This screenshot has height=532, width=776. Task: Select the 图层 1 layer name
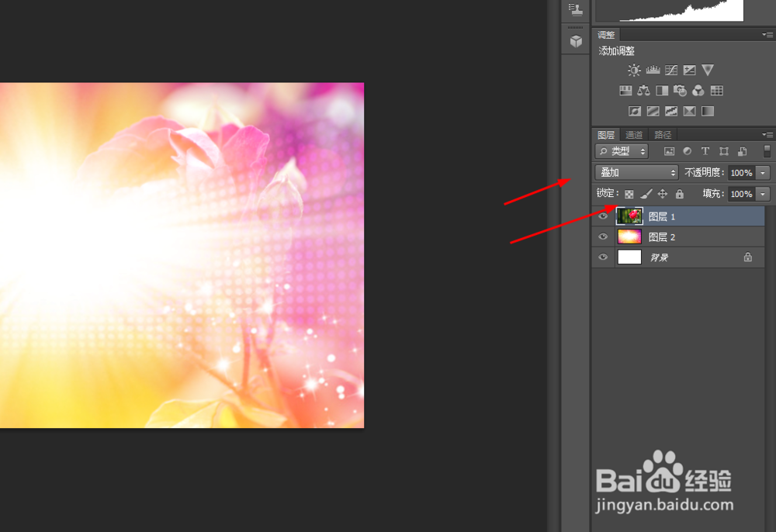tap(662, 216)
